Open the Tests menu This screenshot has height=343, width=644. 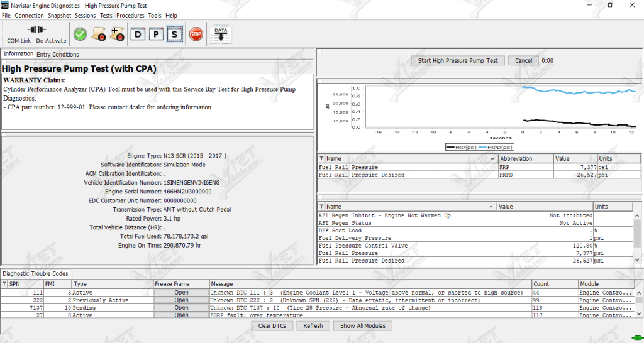pos(106,16)
